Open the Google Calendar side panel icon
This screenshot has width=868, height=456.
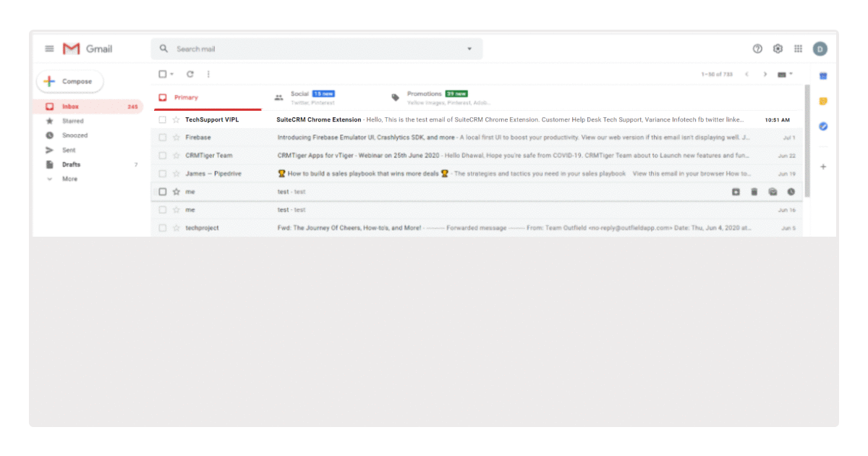823,76
